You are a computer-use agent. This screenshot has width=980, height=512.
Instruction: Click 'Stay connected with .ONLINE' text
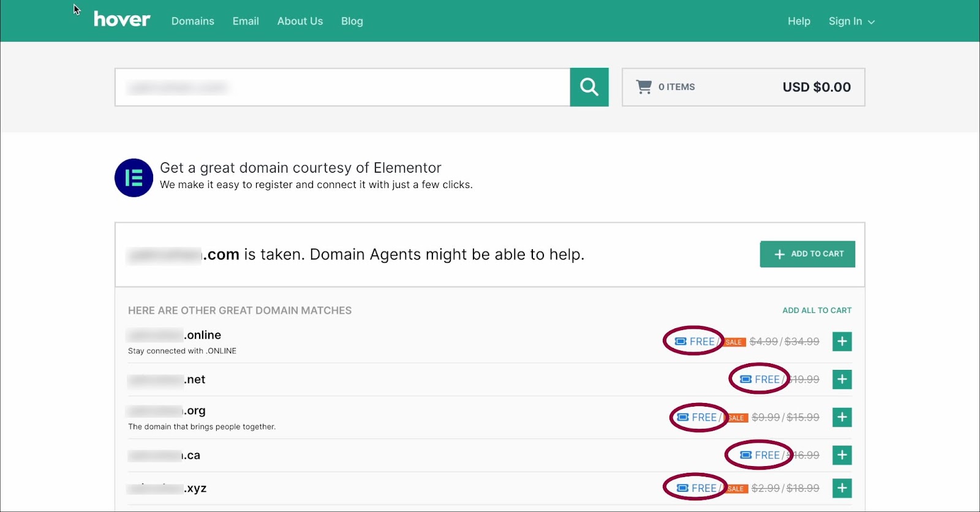[x=182, y=351]
